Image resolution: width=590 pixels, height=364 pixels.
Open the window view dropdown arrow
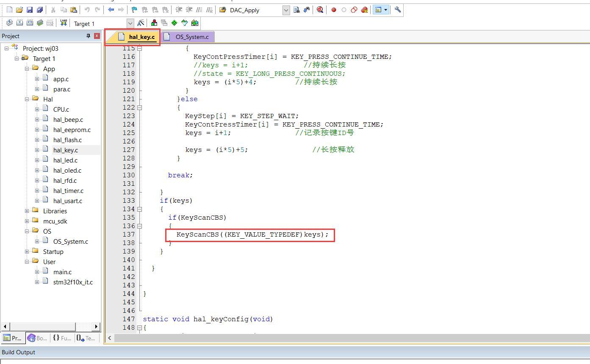point(386,10)
